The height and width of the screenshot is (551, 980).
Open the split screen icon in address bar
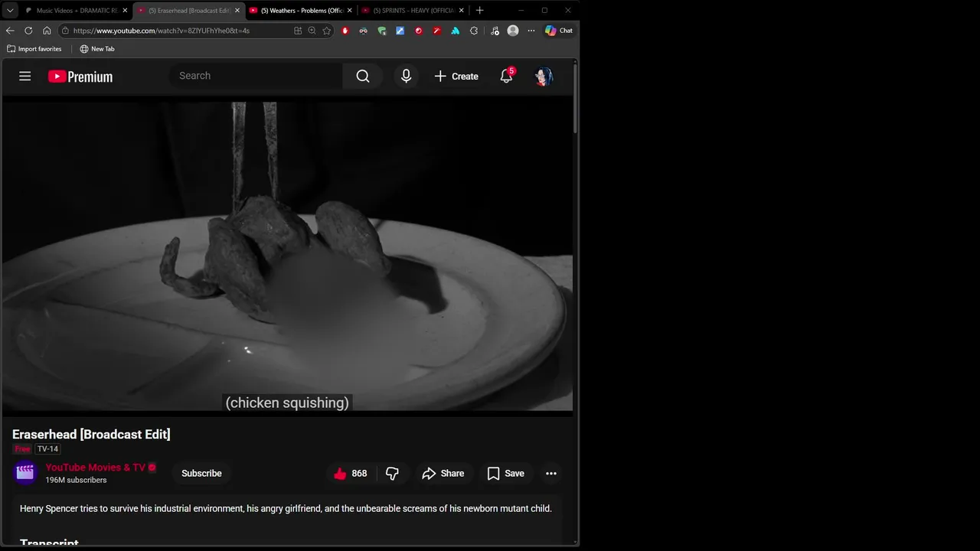[298, 31]
